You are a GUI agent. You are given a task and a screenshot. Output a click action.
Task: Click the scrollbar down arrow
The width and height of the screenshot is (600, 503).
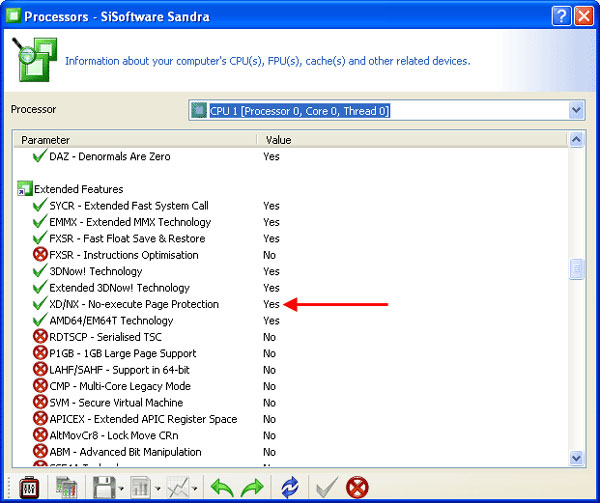[x=576, y=458]
